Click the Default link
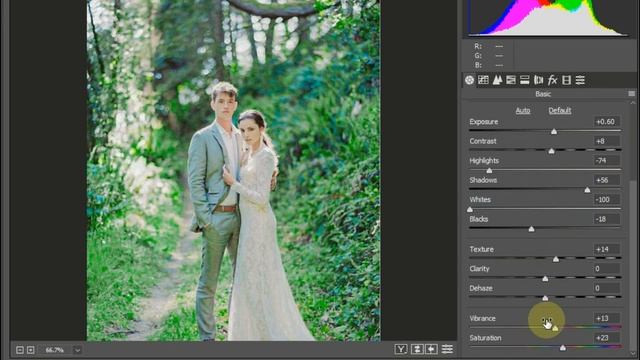640x360 pixels. pyautogui.click(x=560, y=111)
